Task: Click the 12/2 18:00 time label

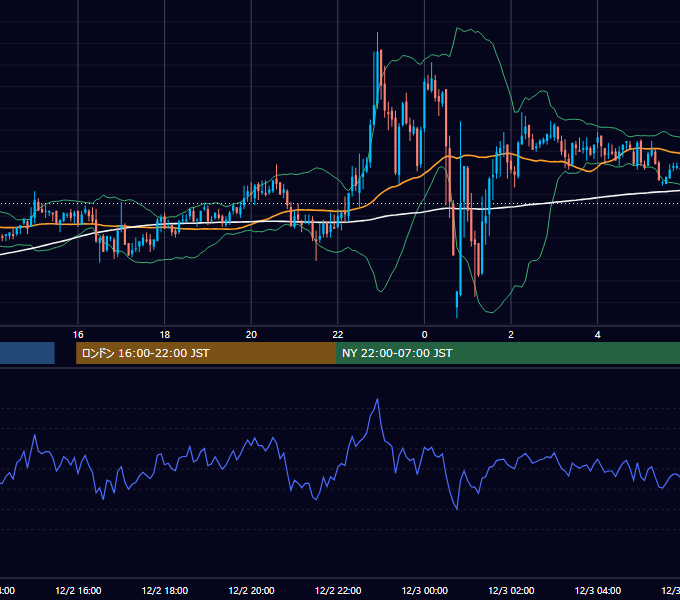Action: tap(165, 590)
